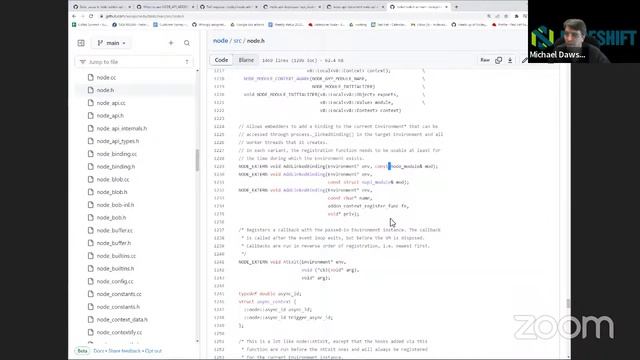Click Michael Dawson's video thumbnail
Image resolution: width=640 pixels, height=360 pixels.
point(584,31)
